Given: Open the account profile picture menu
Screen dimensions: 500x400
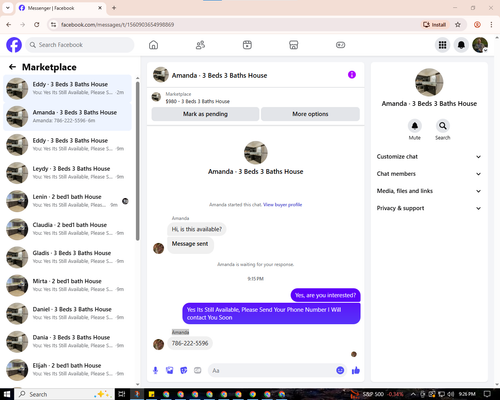Looking at the screenshot, I should (x=480, y=45).
